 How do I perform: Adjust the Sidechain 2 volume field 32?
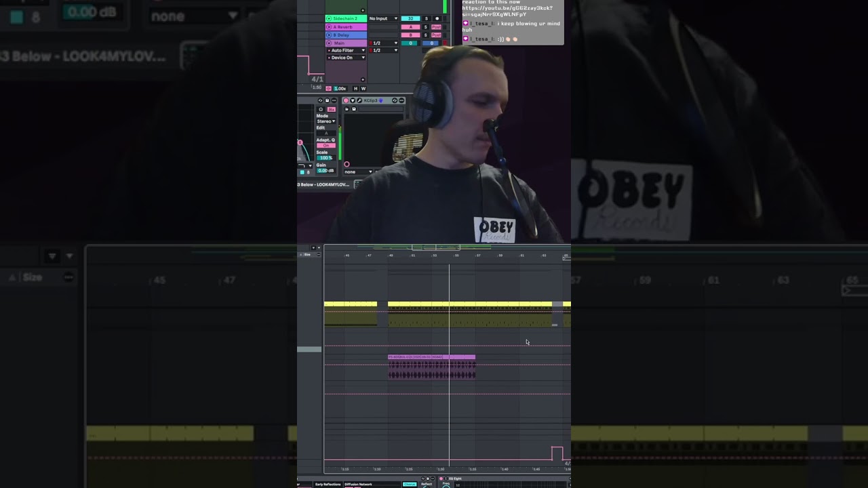tap(411, 18)
